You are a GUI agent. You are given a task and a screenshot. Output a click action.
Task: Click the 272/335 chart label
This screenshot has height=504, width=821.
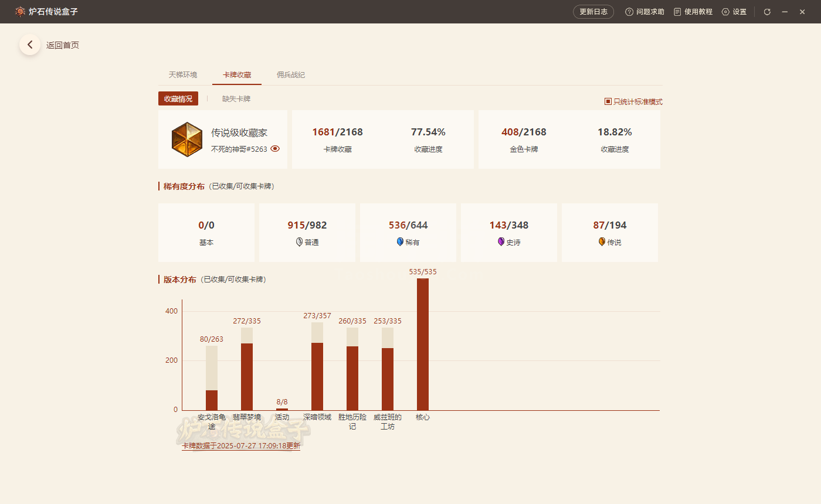point(247,321)
